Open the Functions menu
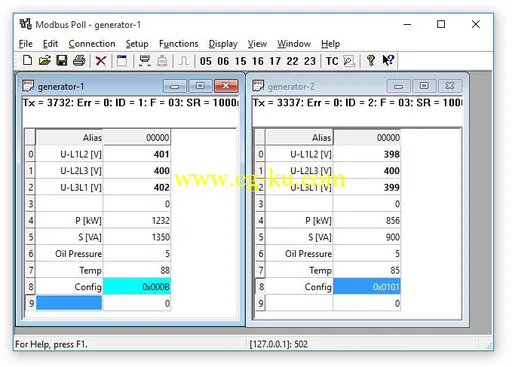 point(179,44)
